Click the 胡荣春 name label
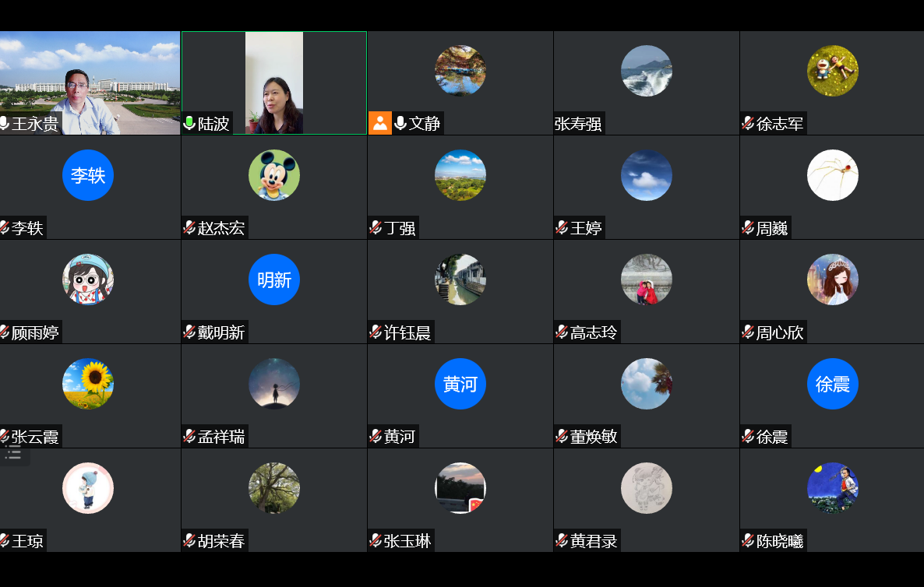924x587 pixels. [221, 540]
